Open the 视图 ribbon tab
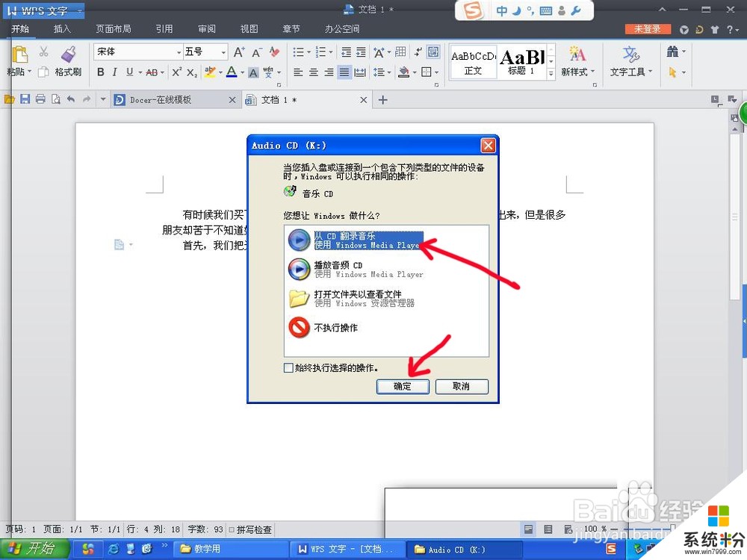Image resolution: width=747 pixels, height=560 pixels. (249, 28)
